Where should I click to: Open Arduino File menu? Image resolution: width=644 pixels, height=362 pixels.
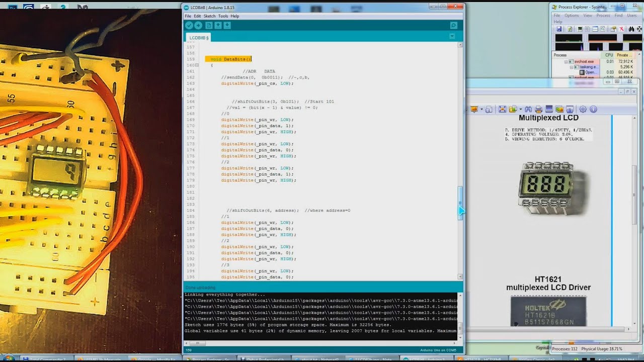point(188,16)
